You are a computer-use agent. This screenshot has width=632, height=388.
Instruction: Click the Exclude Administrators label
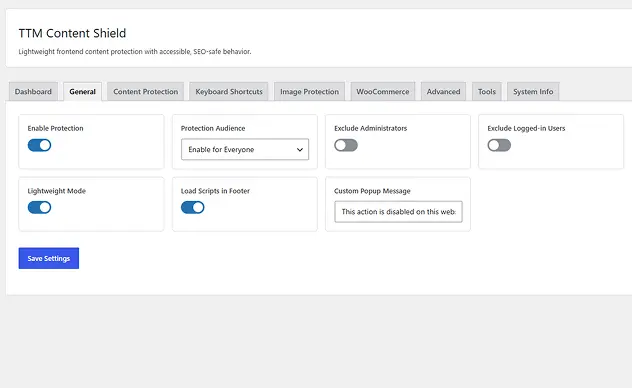pyautogui.click(x=370, y=128)
